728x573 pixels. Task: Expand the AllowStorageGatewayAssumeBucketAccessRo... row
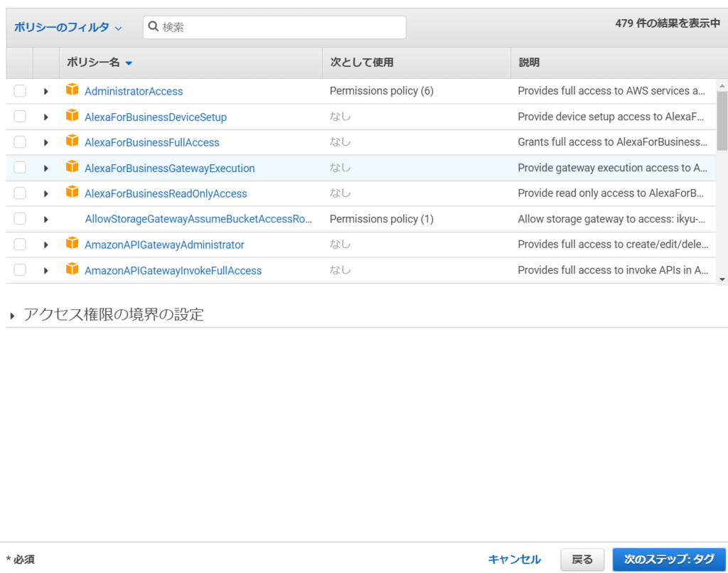(46, 219)
